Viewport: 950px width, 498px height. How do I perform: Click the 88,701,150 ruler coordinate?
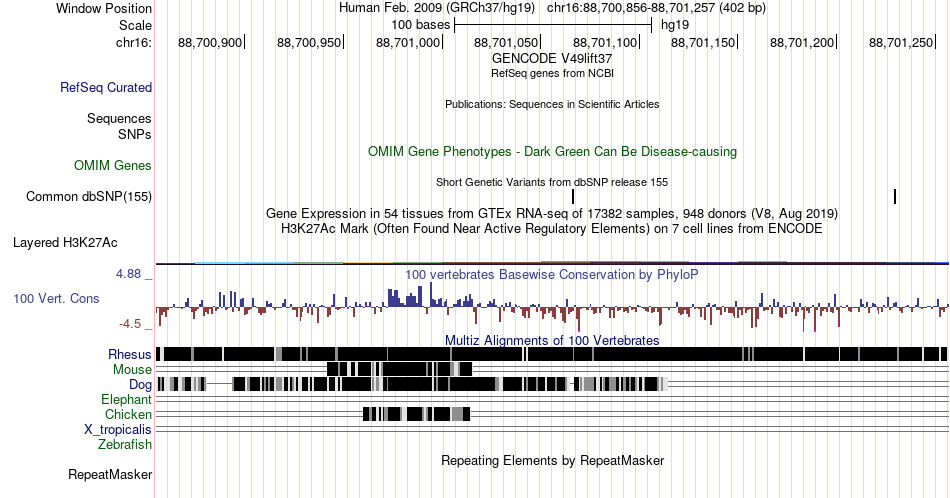coord(703,42)
